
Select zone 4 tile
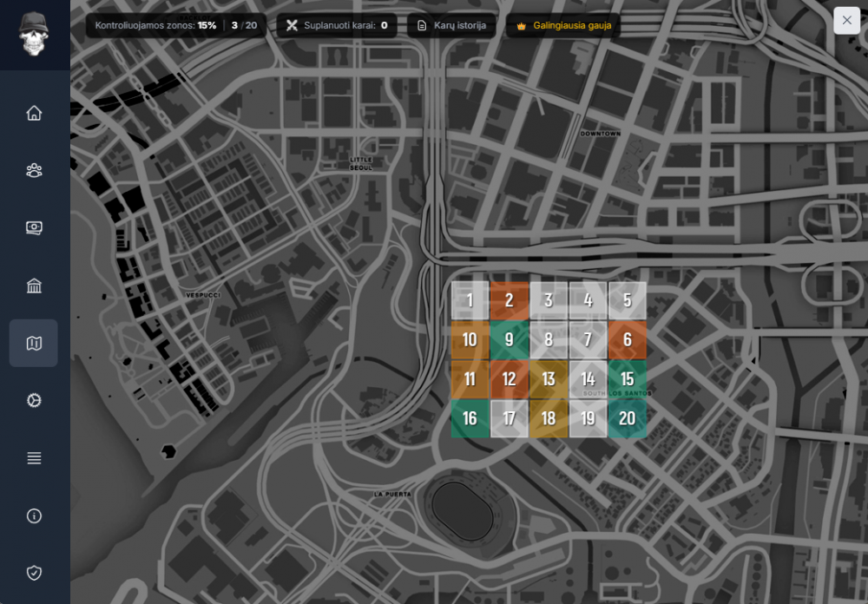588,300
